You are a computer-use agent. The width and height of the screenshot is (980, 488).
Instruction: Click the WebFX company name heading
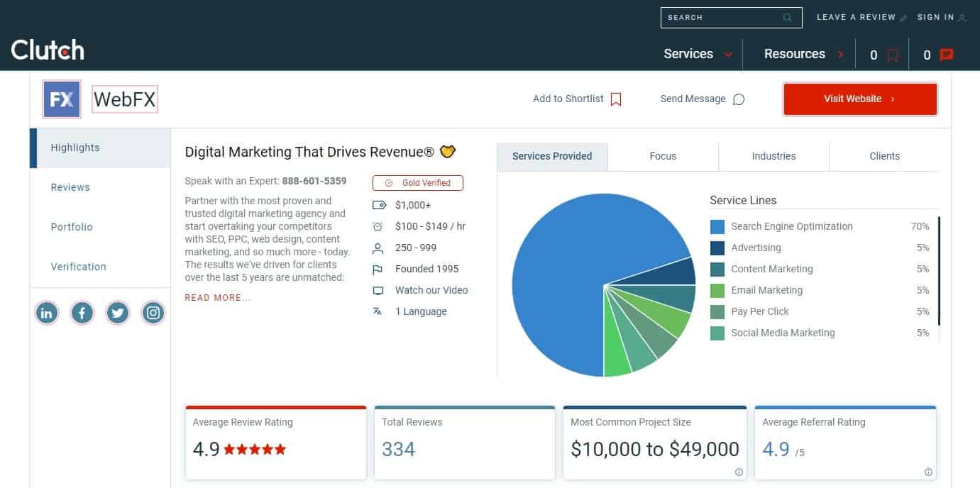tap(124, 99)
